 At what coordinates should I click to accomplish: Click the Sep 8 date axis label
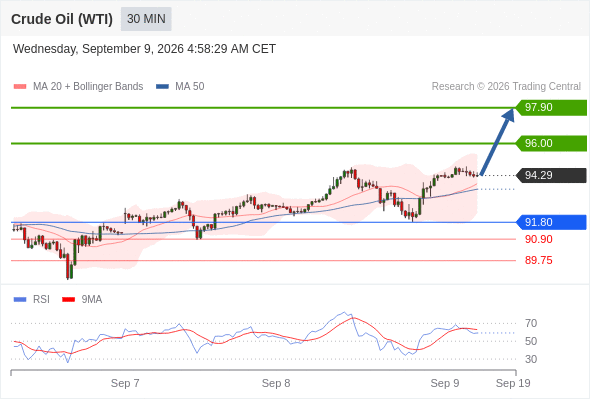point(276,383)
